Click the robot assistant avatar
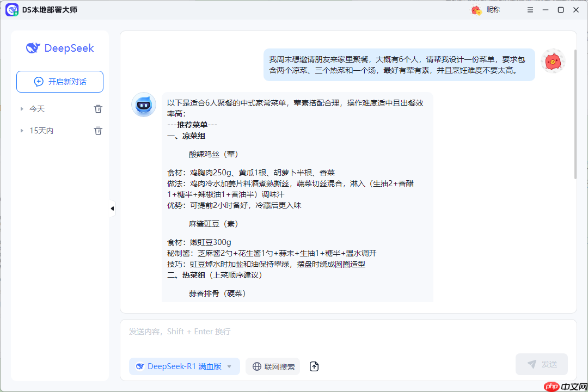588x392 pixels. (144, 105)
